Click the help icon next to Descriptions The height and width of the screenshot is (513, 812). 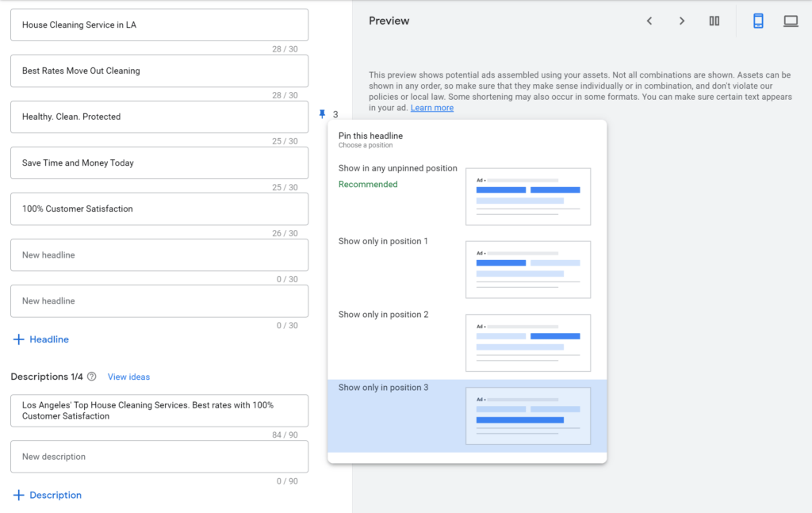[92, 377]
